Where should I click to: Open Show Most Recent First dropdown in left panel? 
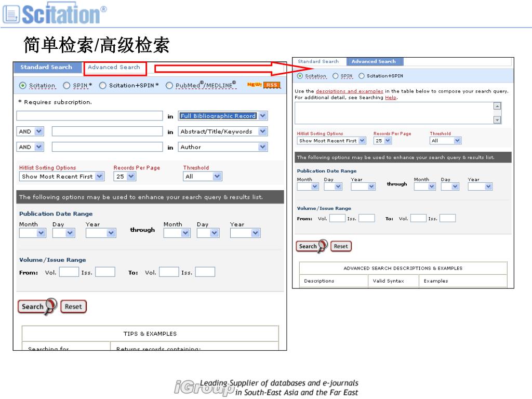(x=62, y=177)
